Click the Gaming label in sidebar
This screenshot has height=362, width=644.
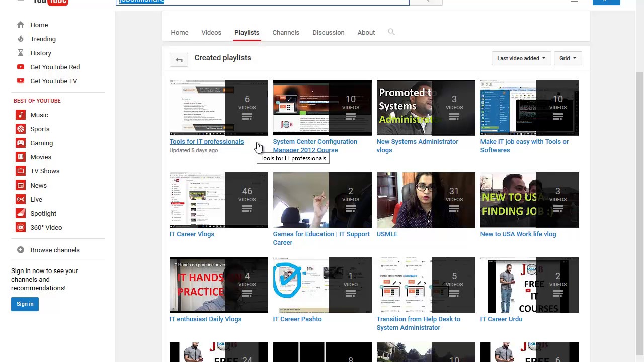[41, 143]
